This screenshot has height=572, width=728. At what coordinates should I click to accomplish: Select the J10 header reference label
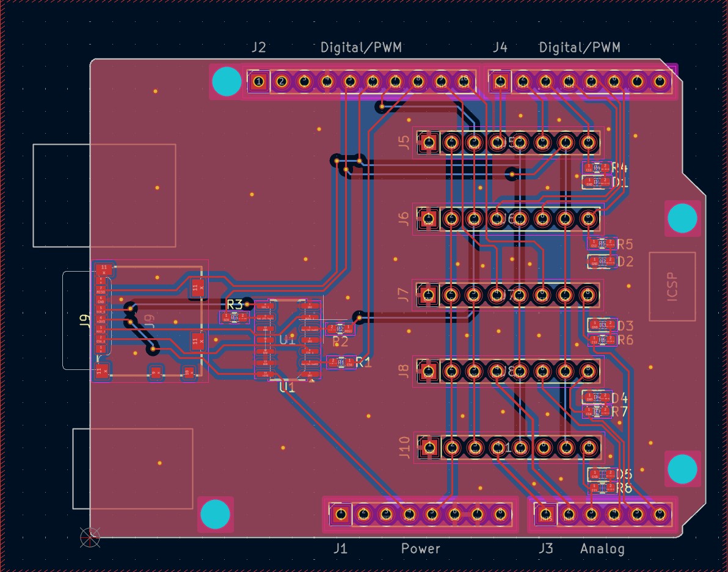tap(404, 447)
